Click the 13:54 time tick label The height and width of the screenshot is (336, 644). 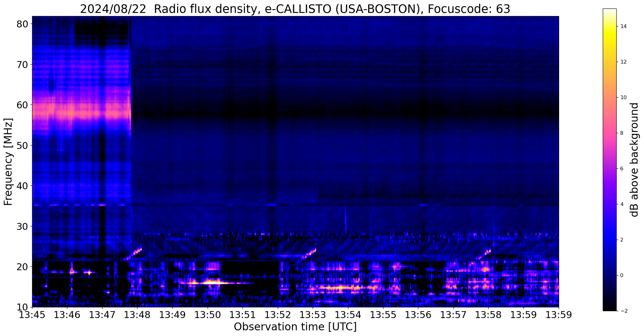coord(348,315)
